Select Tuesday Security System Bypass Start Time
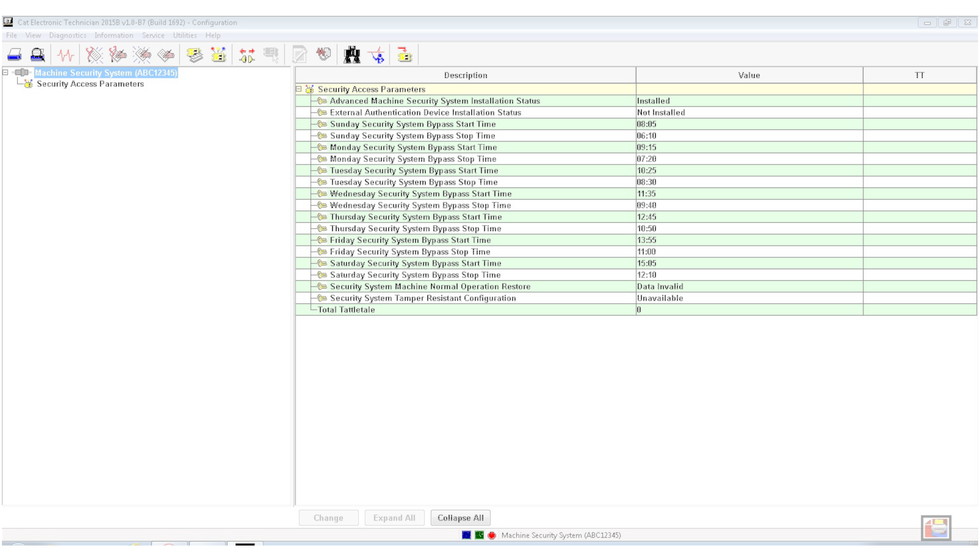The height and width of the screenshot is (560, 980). click(x=636, y=171)
